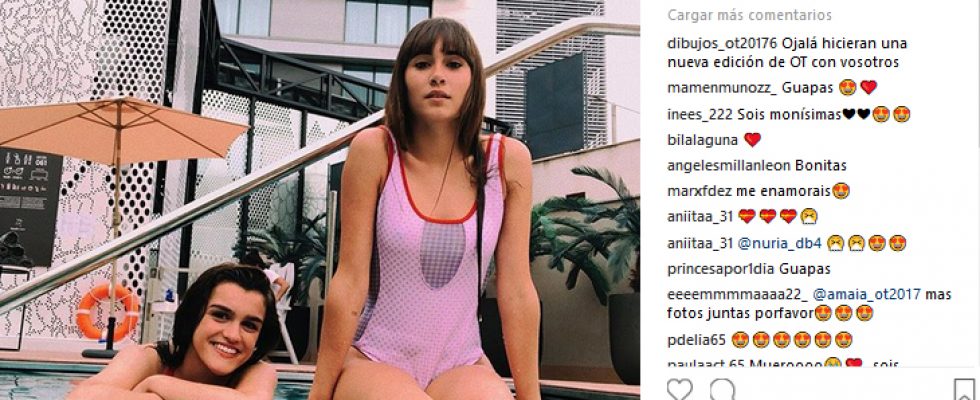Screen dimensions: 980x400
Task: Load more comments via Cargar más comentarios
Action: [749, 15]
